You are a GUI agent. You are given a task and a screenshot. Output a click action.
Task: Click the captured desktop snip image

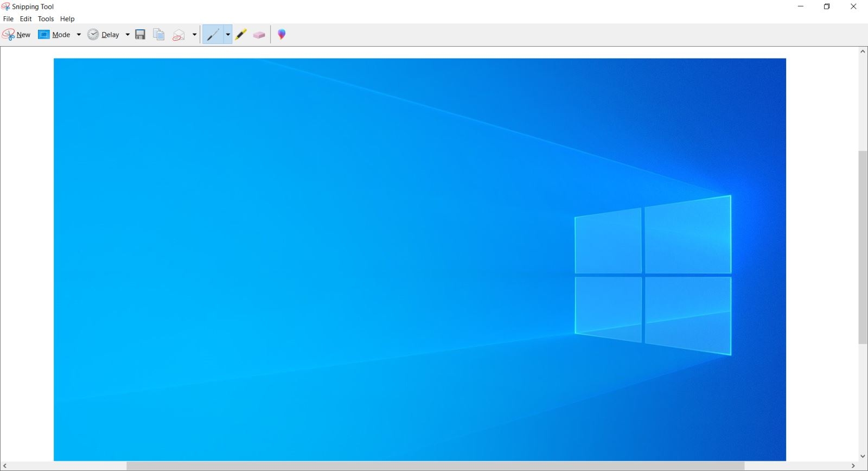(x=420, y=259)
